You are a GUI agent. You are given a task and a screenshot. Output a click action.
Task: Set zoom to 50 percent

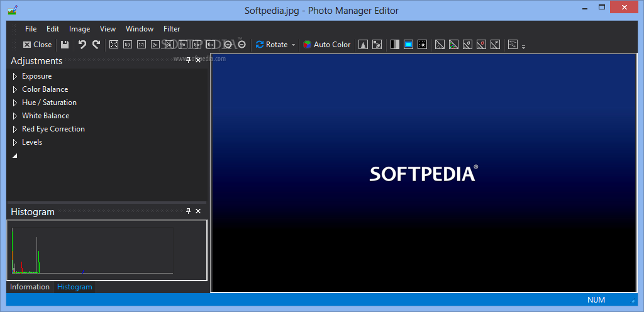[x=127, y=44]
